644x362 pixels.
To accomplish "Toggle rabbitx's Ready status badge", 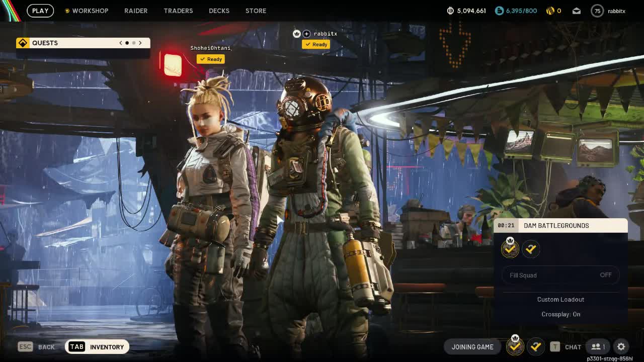I will pyautogui.click(x=316, y=44).
